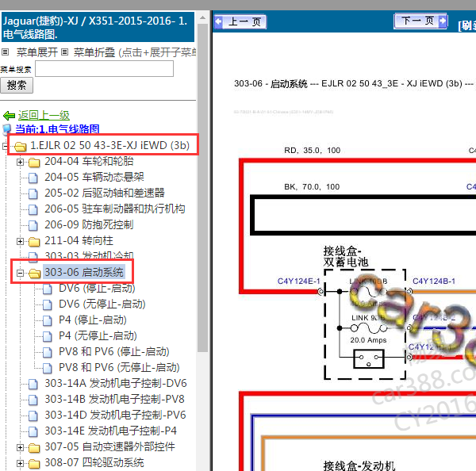Open 303-14E 发动机电子控制-P4 document

pos(110,431)
